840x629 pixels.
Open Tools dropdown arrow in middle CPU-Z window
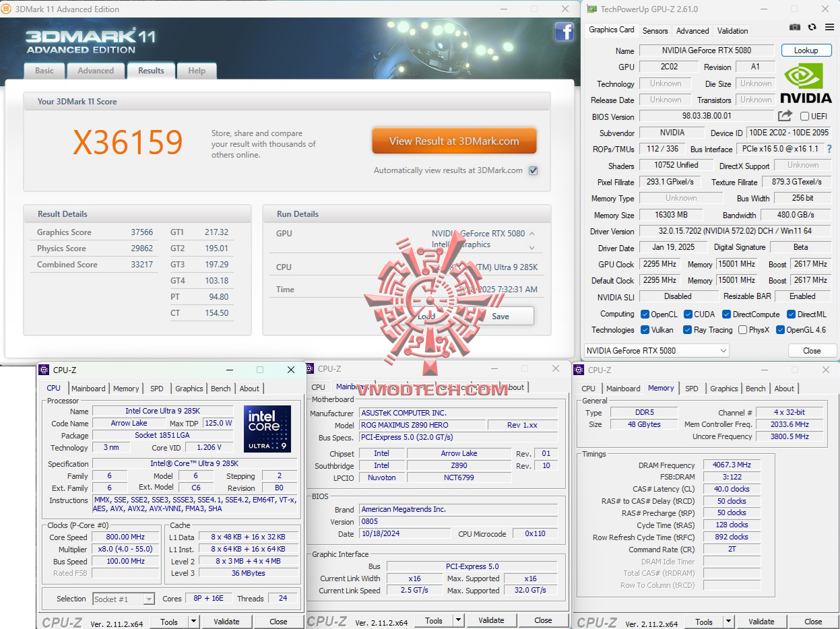tap(458, 620)
